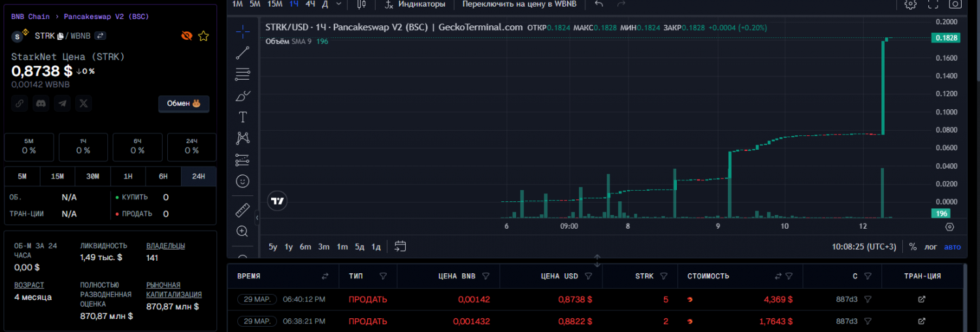Click the Обмен swap button
This screenshot has width=980, height=332.
184,103
